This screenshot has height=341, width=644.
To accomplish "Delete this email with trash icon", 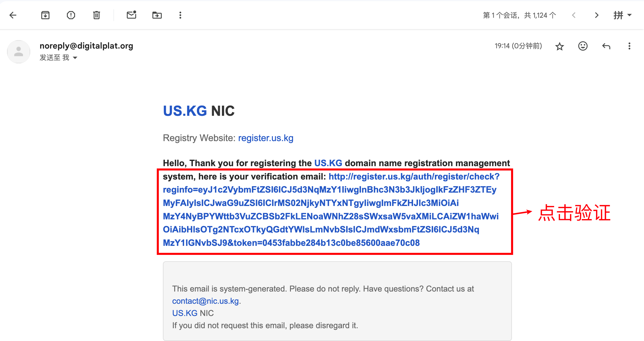I will pos(97,15).
